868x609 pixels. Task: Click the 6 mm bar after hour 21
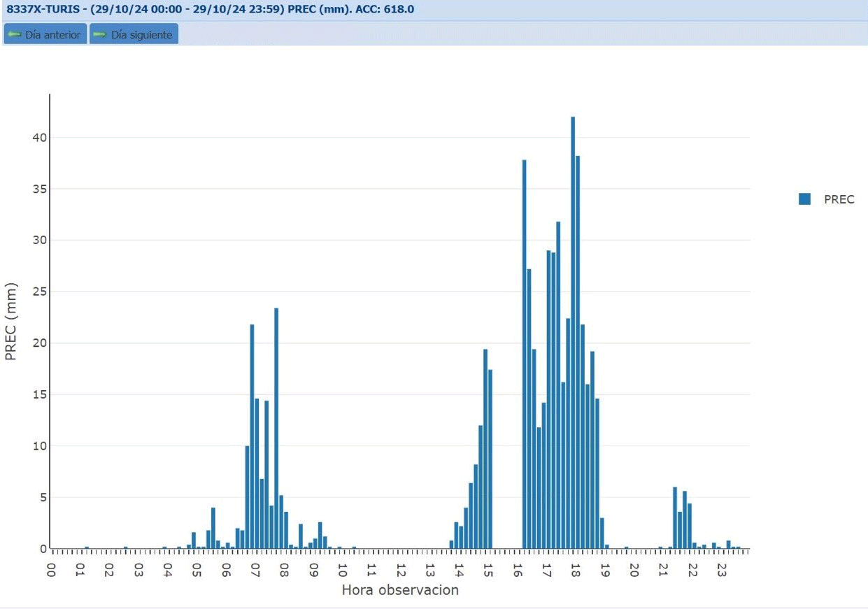click(675, 517)
